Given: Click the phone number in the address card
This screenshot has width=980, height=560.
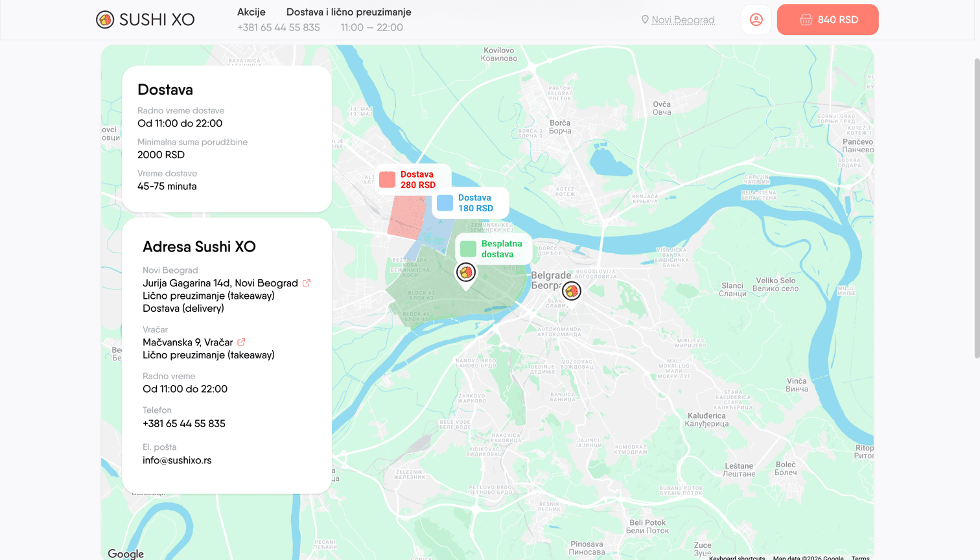Looking at the screenshot, I should (x=184, y=423).
